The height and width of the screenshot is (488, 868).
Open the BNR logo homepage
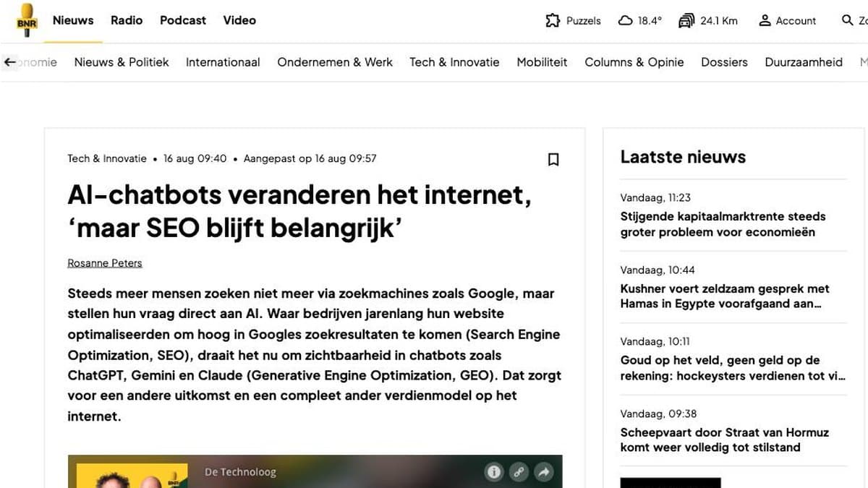pyautogui.click(x=27, y=20)
